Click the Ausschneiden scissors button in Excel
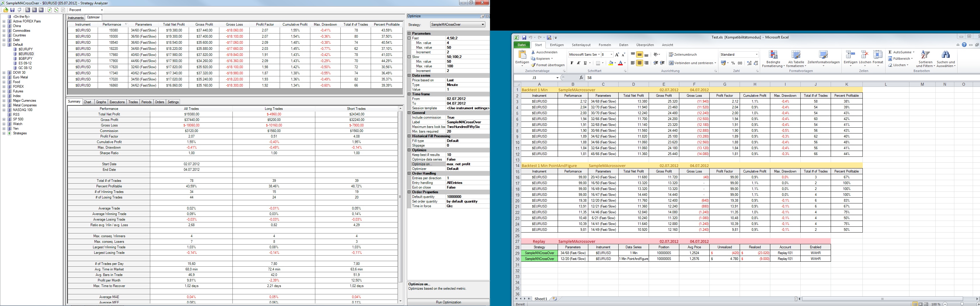Viewport: 980px width, 306px height. [545, 52]
